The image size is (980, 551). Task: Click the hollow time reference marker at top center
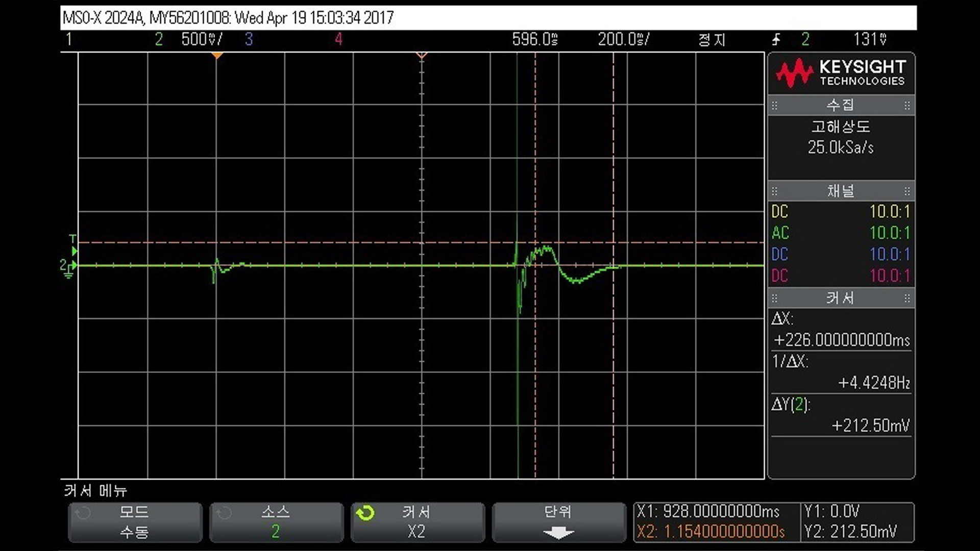(x=422, y=55)
